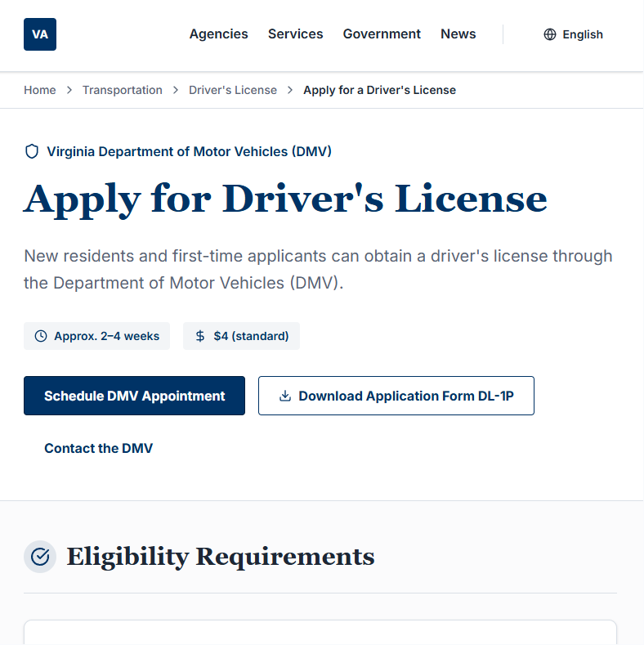This screenshot has height=645, width=644.
Task: Download Application Form DL-1P
Action: pyautogui.click(x=405, y=396)
